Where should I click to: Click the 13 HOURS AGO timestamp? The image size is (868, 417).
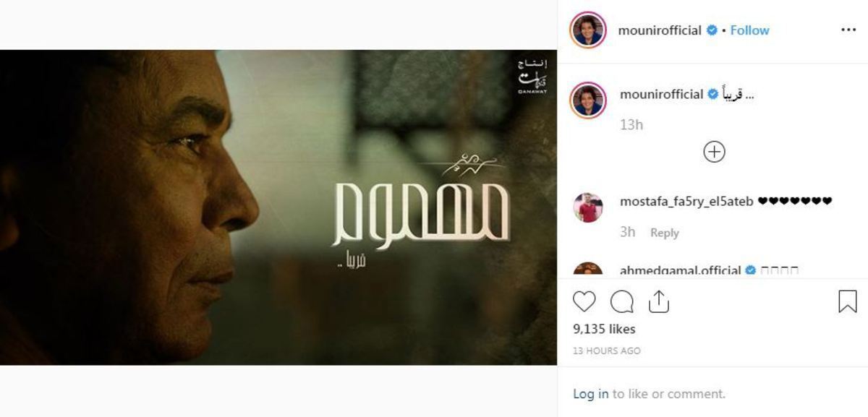[606, 351]
